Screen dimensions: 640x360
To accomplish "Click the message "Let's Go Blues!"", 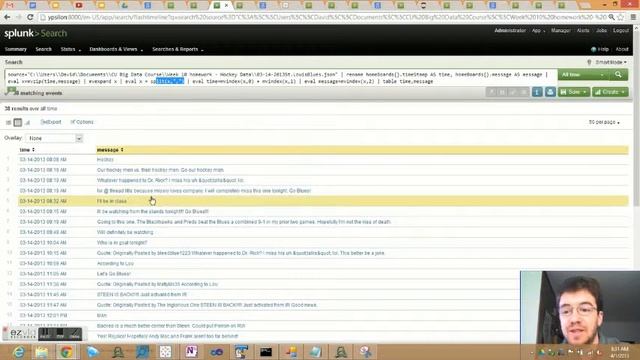I will tap(113, 273).
